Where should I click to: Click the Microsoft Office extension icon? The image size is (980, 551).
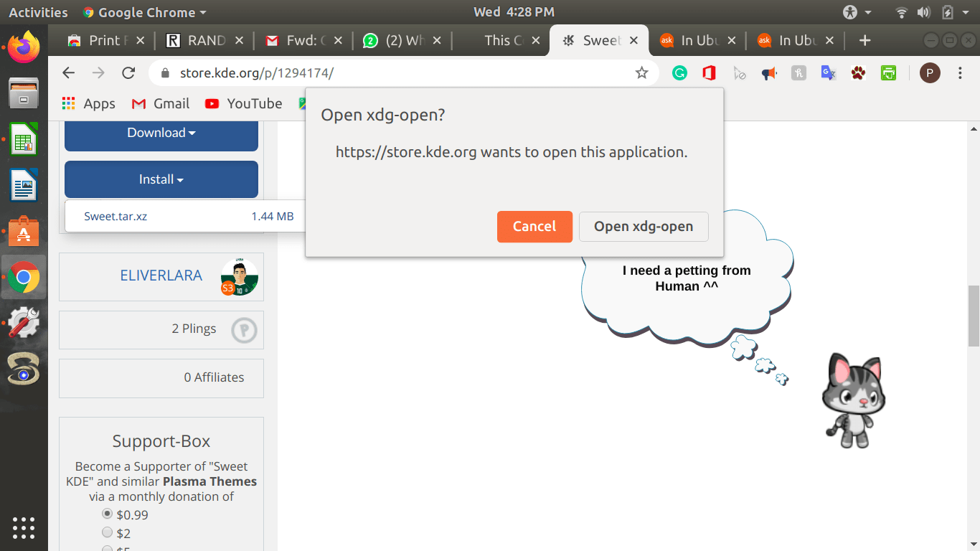tap(709, 72)
